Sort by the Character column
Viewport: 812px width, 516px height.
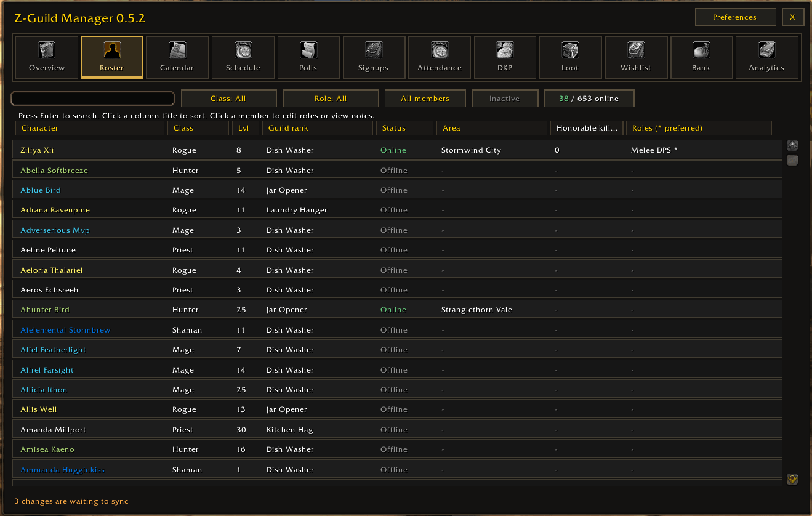pos(90,128)
